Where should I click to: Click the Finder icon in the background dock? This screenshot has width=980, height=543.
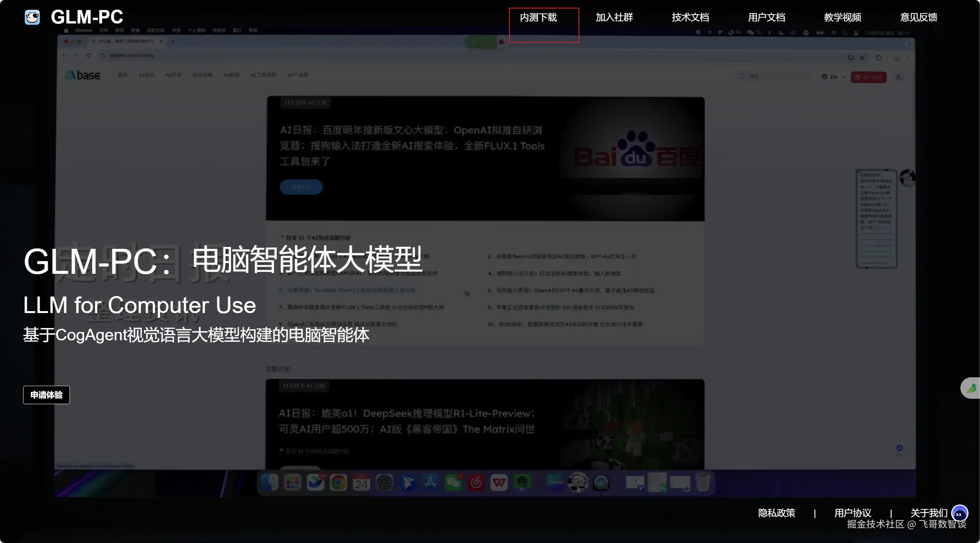point(270,482)
